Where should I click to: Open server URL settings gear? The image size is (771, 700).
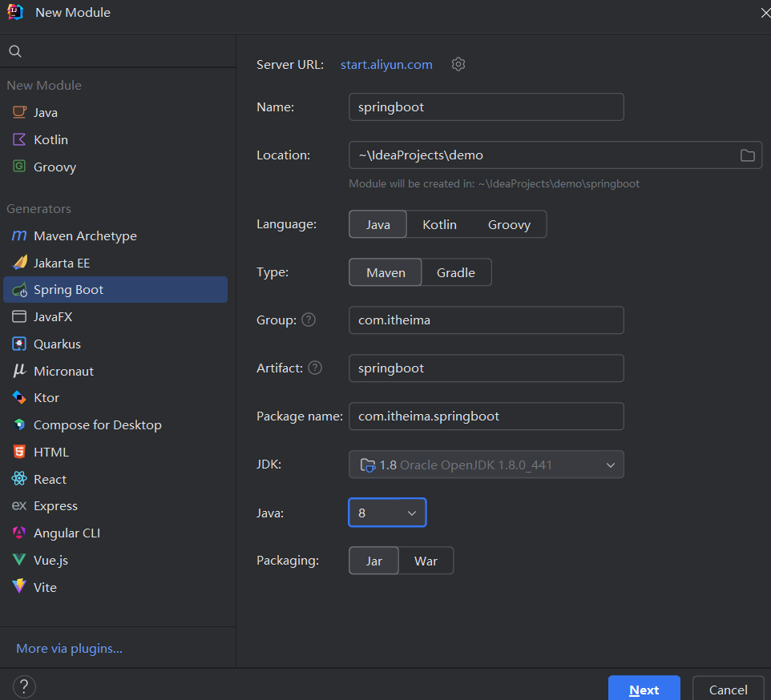(x=458, y=64)
